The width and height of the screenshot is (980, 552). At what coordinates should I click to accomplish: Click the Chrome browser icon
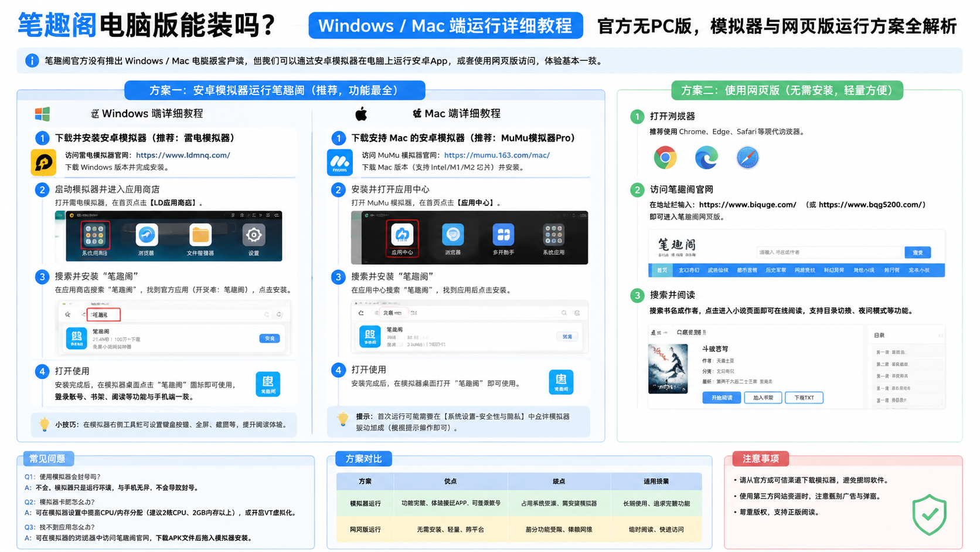coord(665,158)
